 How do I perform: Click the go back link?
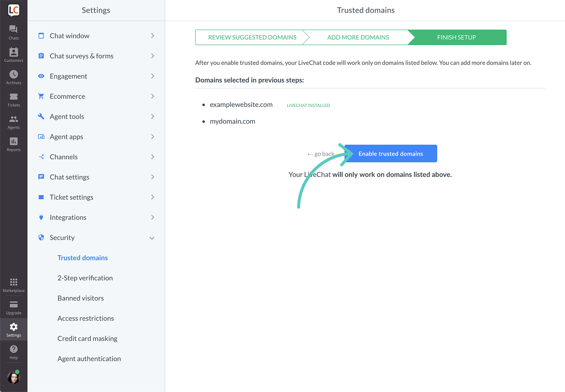pyautogui.click(x=321, y=154)
